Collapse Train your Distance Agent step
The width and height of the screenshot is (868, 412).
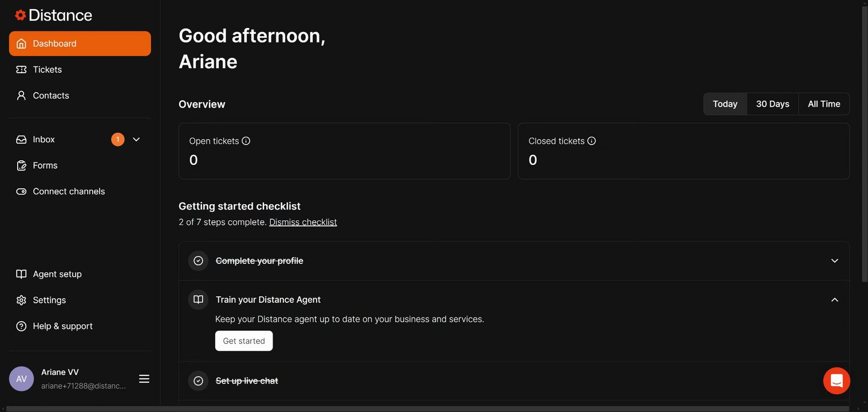834,300
